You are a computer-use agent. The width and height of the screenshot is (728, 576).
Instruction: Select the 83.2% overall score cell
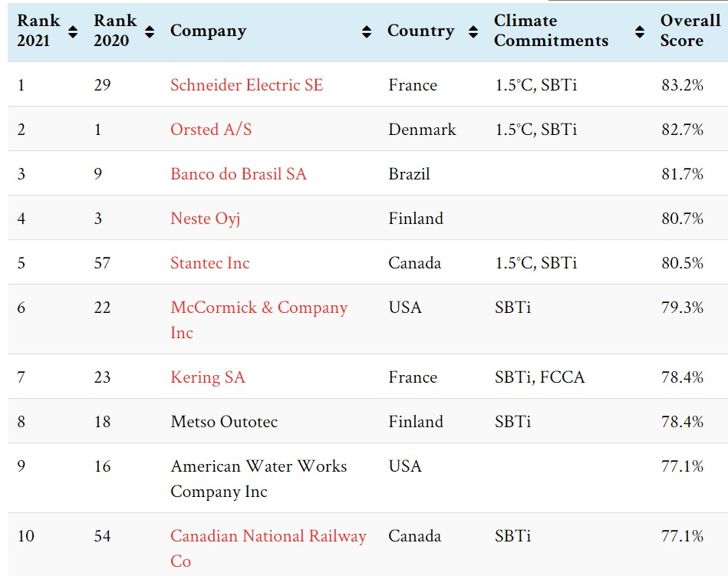pyautogui.click(x=682, y=85)
